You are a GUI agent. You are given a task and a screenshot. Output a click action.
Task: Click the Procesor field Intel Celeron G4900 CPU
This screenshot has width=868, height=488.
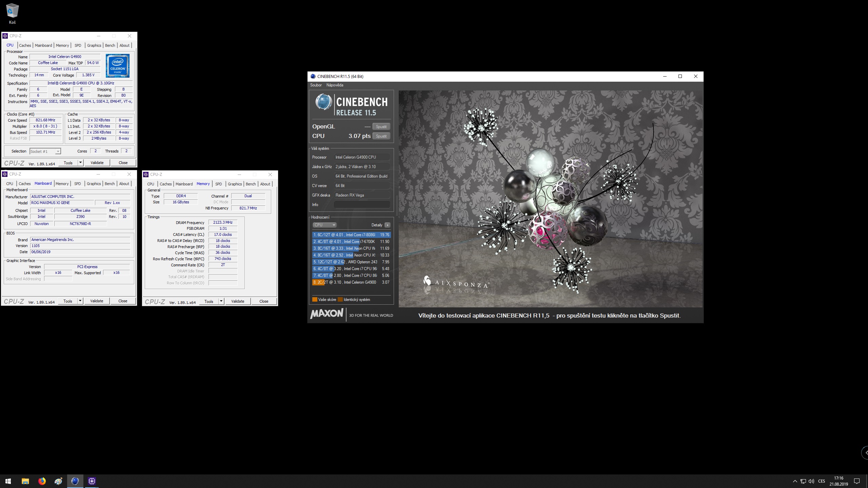pyautogui.click(x=362, y=157)
